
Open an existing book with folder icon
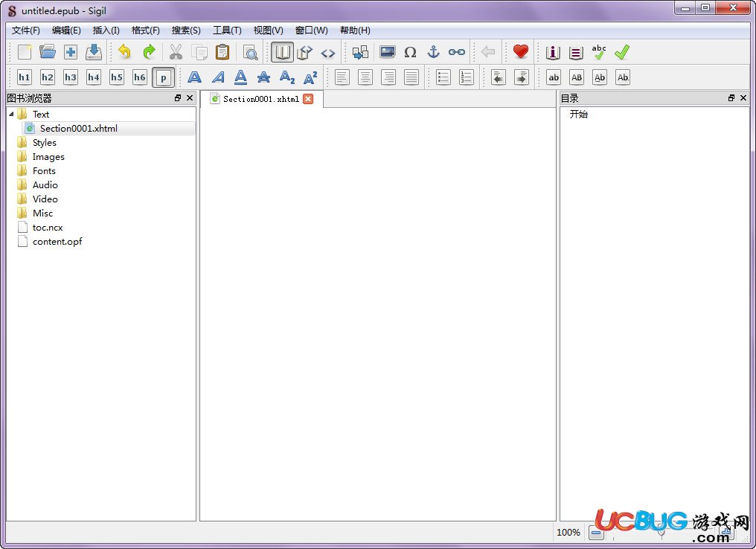coord(48,52)
